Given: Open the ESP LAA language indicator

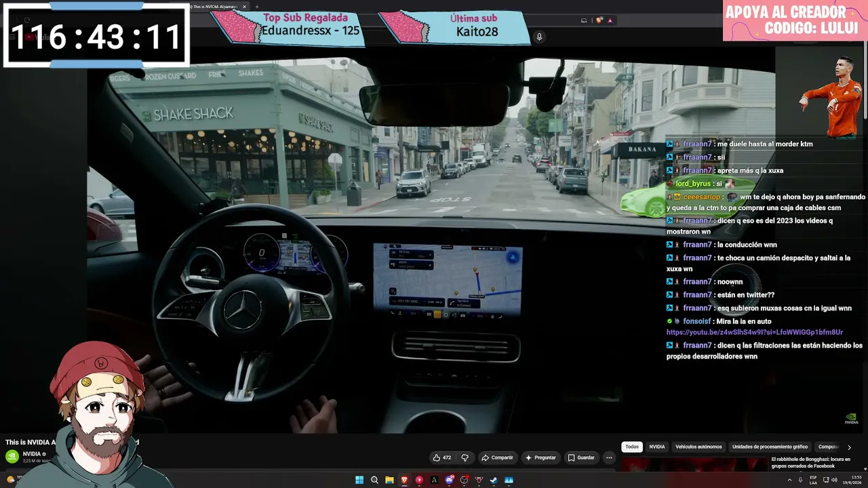Looking at the screenshot, I should (x=814, y=480).
